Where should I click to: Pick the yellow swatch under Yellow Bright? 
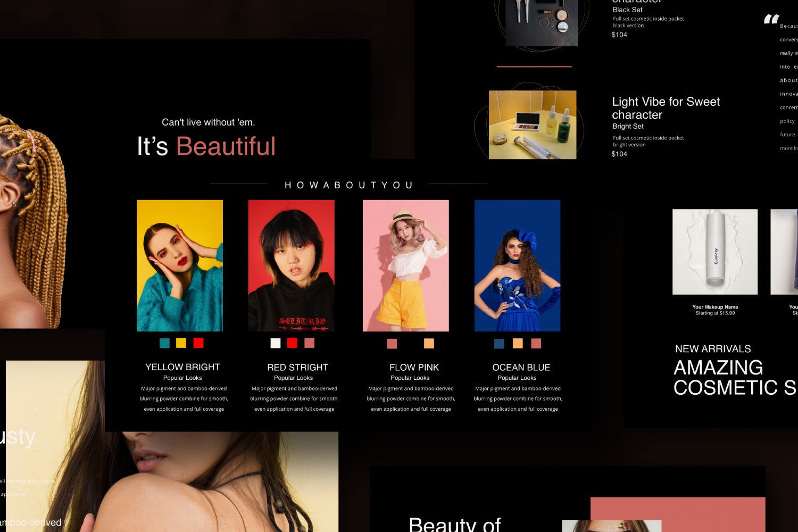(x=181, y=343)
